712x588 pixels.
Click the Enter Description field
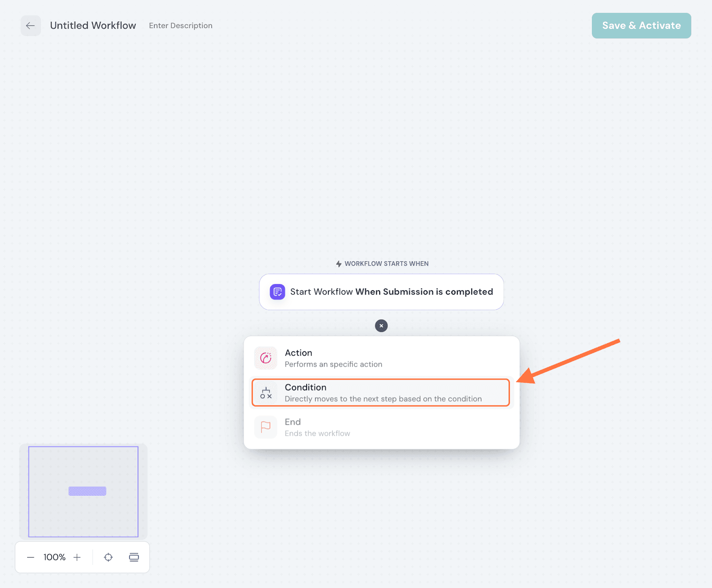point(181,26)
